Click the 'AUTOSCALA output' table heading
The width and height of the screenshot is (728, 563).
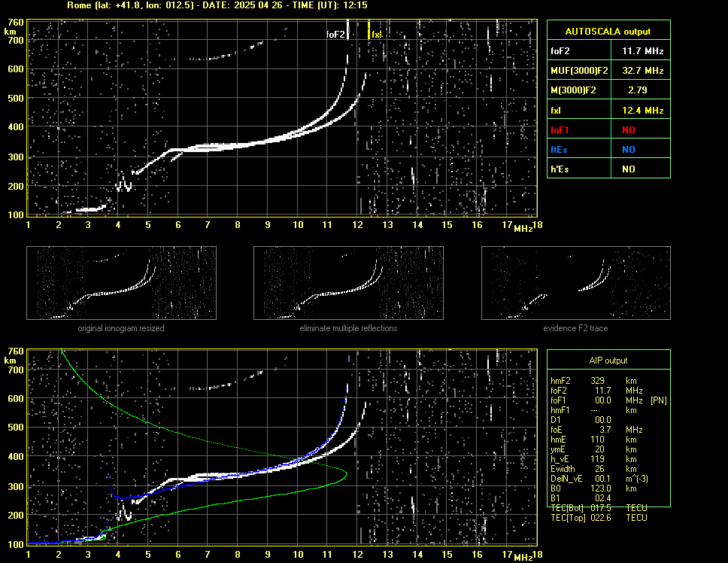click(x=608, y=32)
